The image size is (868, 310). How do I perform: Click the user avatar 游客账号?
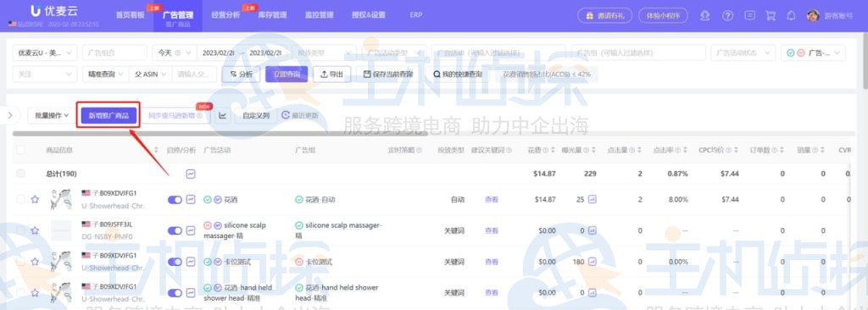point(813,15)
